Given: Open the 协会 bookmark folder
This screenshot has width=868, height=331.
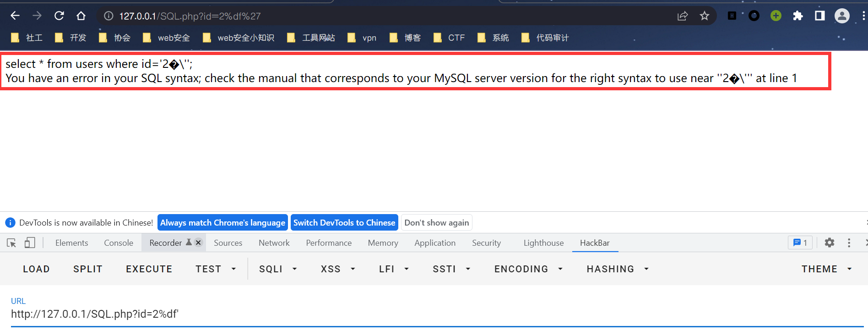Looking at the screenshot, I should pyautogui.click(x=114, y=38).
